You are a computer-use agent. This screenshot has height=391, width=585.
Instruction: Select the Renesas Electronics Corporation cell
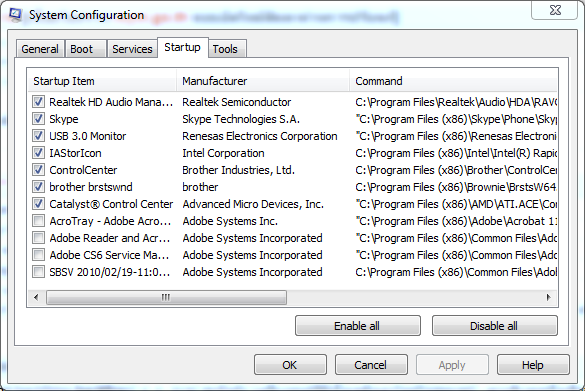click(260, 136)
